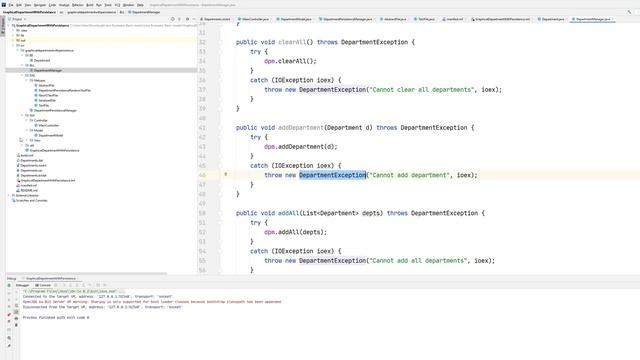This screenshot has width=640, height=360.
Task: Open the Build menu
Action: click(90, 5)
